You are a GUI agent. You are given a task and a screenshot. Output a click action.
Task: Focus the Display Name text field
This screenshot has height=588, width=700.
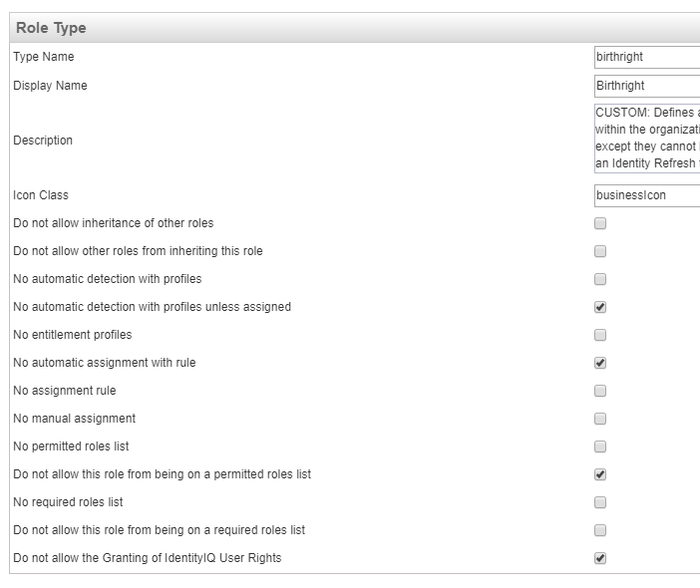[x=646, y=86]
